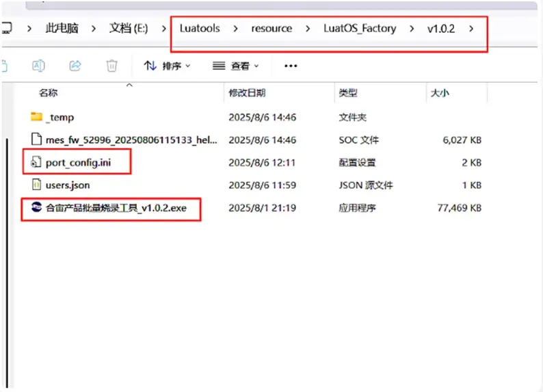Click the 2 KB size cell
The height and width of the screenshot is (392, 543).
(472, 162)
